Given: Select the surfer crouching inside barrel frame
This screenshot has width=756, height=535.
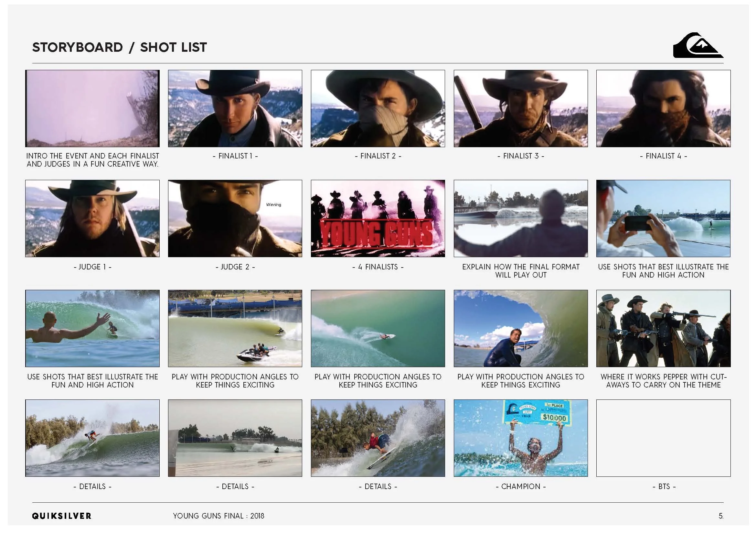Looking at the screenshot, I should pyautogui.click(x=521, y=328).
